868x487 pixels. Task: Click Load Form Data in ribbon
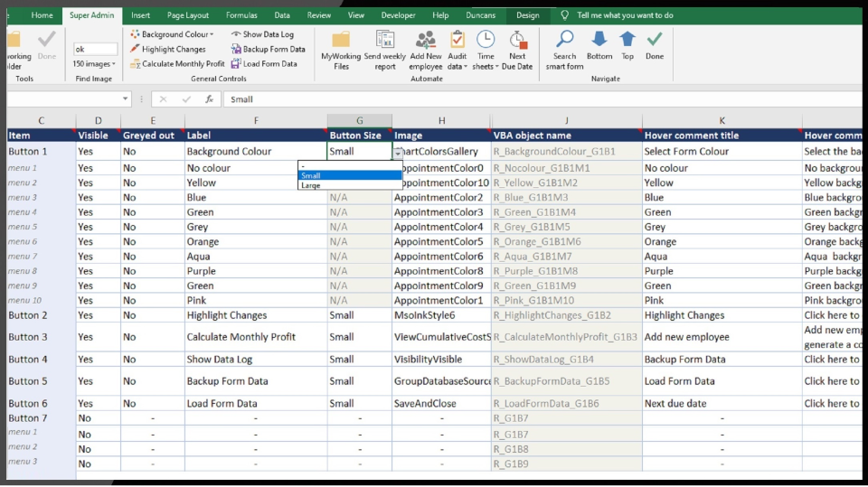click(264, 63)
